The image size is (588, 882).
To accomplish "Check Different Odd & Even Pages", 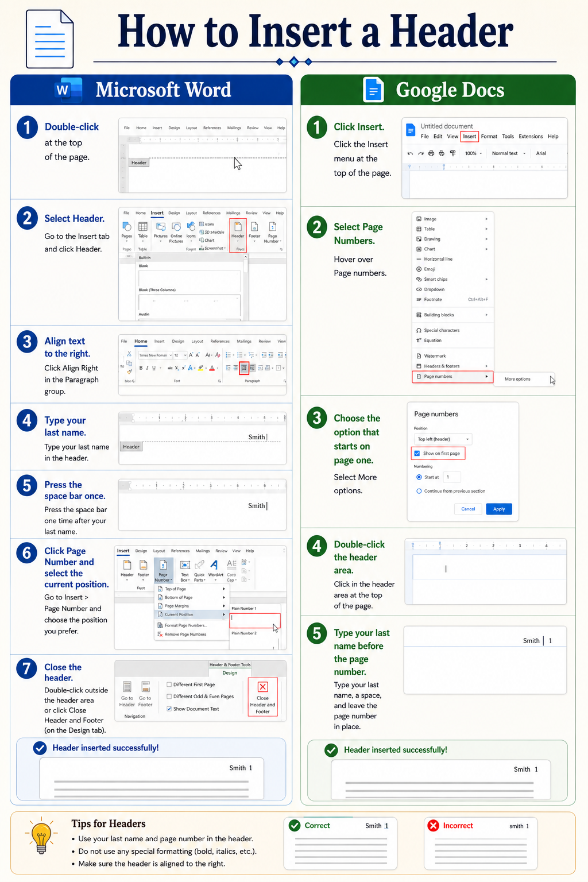I will (169, 697).
